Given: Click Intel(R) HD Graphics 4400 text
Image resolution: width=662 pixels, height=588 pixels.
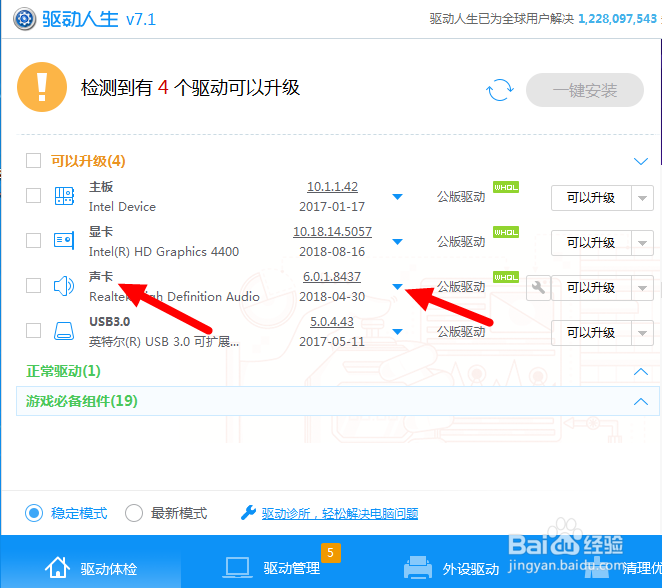Looking at the screenshot, I should tap(164, 252).
